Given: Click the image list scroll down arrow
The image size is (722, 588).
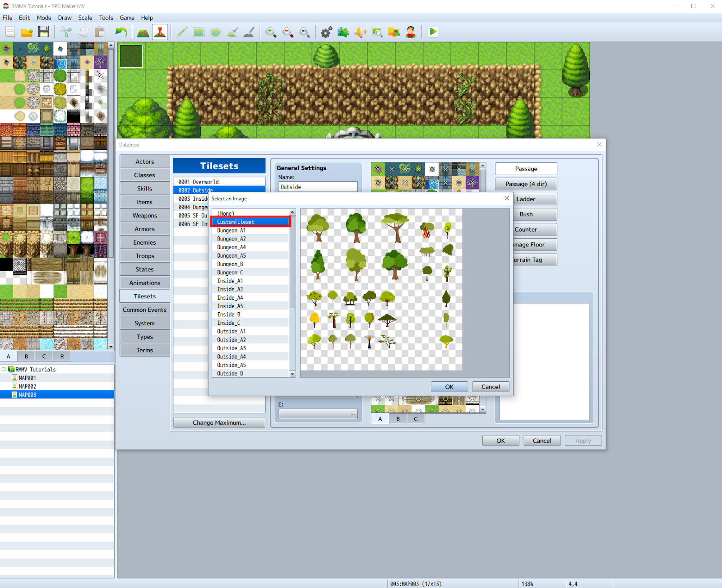Looking at the screenshot, I should 292,374.
